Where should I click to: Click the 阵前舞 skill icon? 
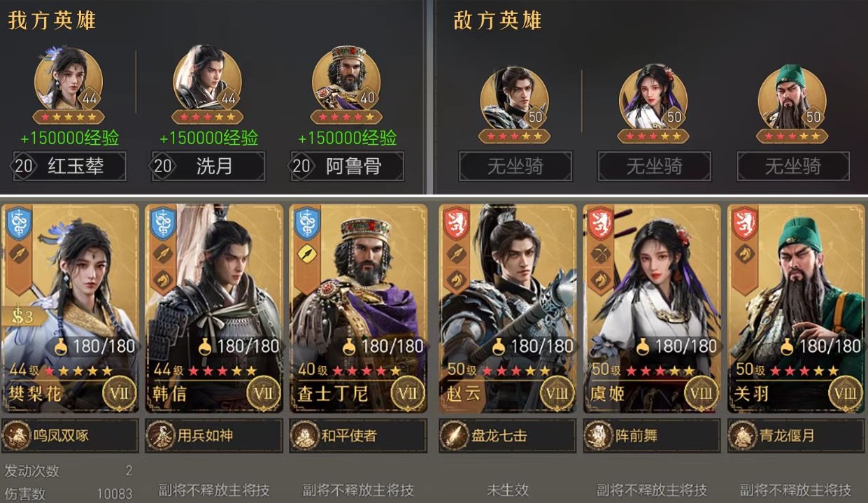599,436
